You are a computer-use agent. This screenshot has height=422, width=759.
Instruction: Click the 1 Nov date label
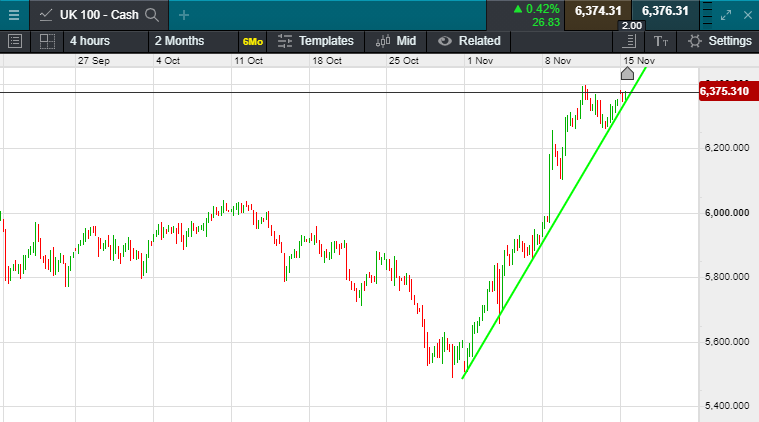[x=480, y=61]
